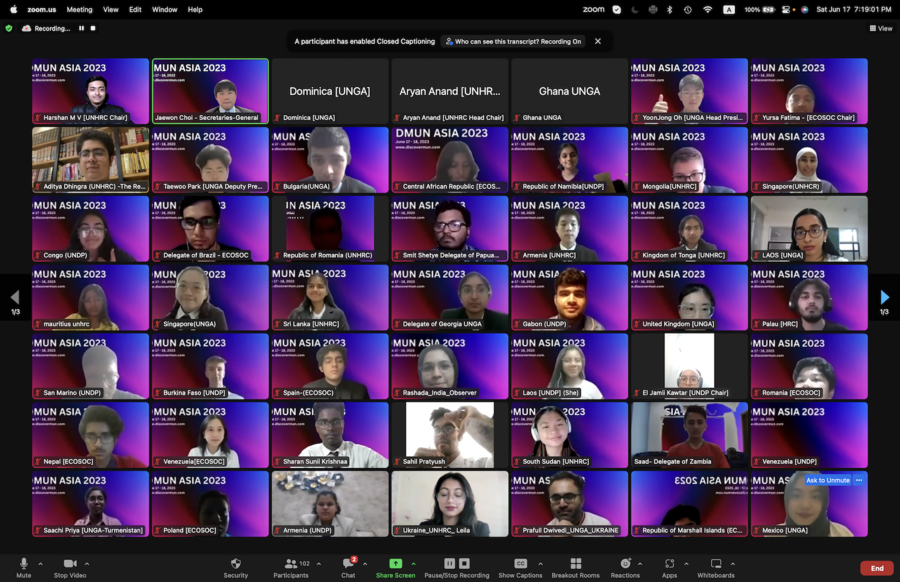The image size is (900, 582).
Task: Open the Chat panel
Action: 348,565
